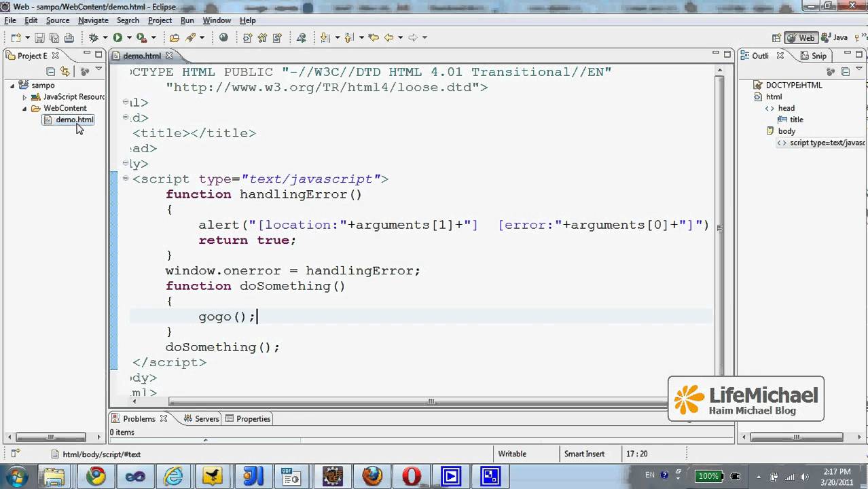Toggle fold marker beside html tag line
The width and height of the screenshot is (868, 489).
pyautogui.click(x=126, y=102)
